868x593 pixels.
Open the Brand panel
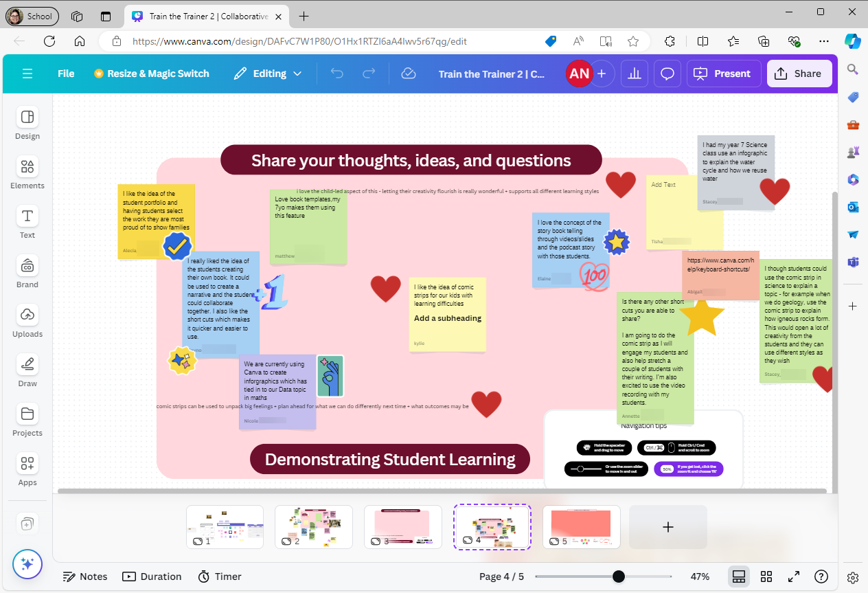(x=27, y=272)
